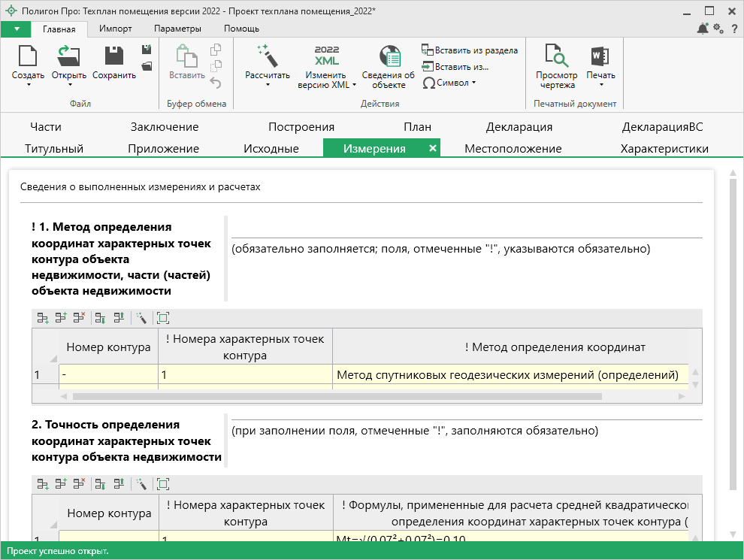Viewport: 744px width, 560px height.
Task: Click the notification bell icon
Action: (702, 29)
